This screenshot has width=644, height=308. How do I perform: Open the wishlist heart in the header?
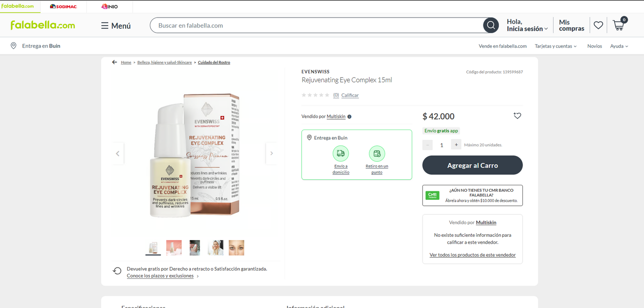(598, 25)
